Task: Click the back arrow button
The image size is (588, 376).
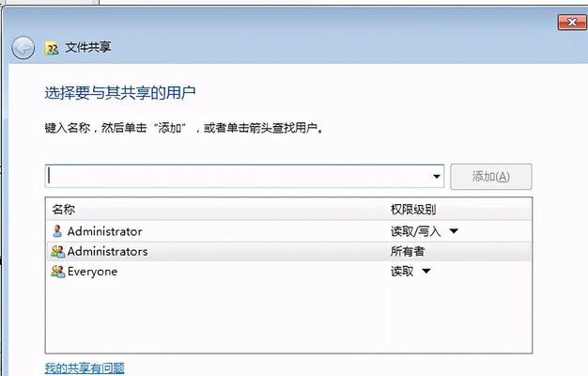Action: click(23, 48)
